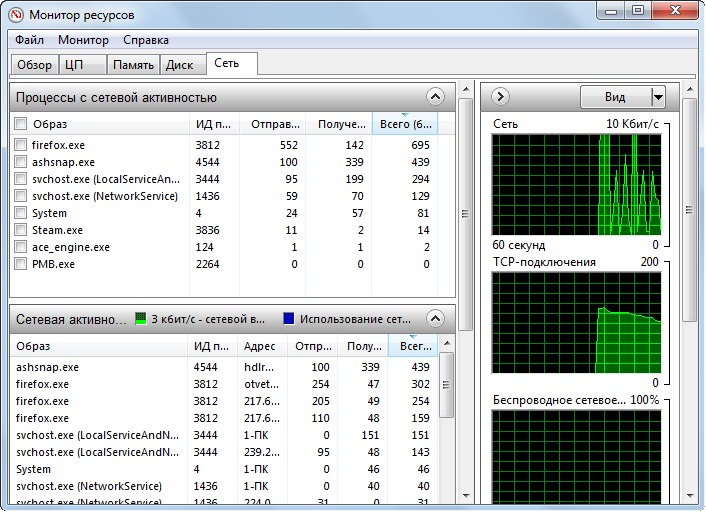The width and height of the screenshot is (706, 512).
Task: Toggle the select-all Образ checkbox
Action: pos(21,124)
